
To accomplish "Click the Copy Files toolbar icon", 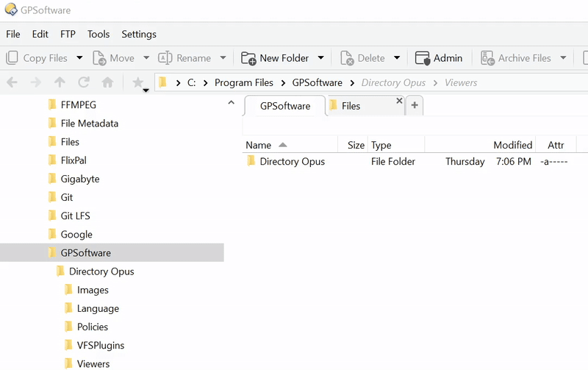I will (12, 58).
